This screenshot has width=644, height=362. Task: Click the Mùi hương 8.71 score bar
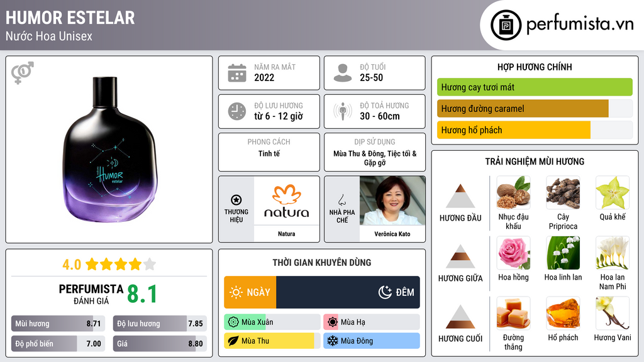pos(58,324)
